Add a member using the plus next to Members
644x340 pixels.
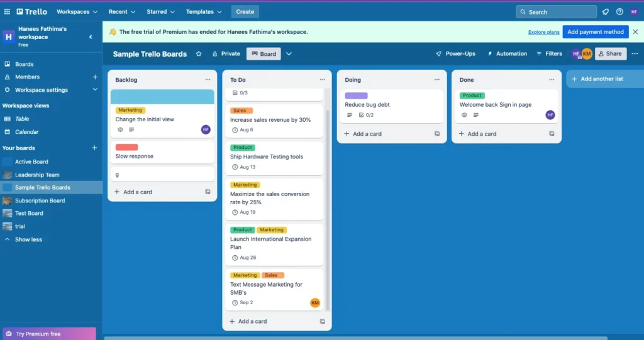[95, 77]
